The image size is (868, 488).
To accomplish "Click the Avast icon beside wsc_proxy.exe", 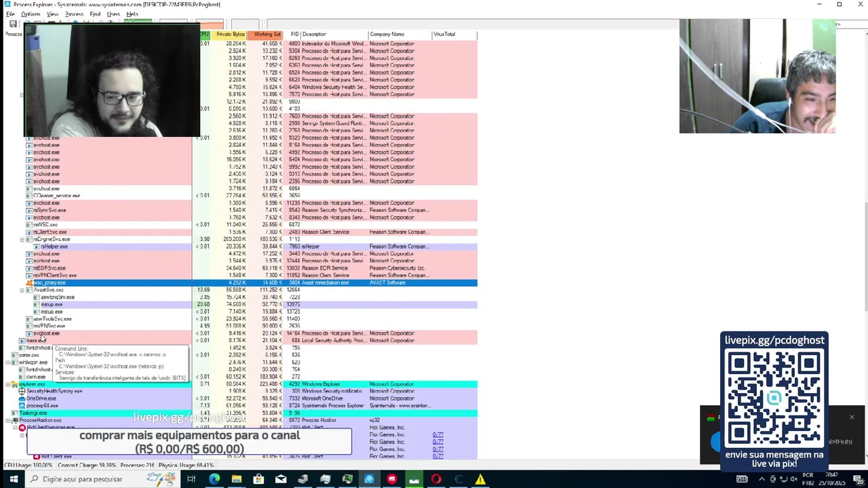I will tap(29, 283).
